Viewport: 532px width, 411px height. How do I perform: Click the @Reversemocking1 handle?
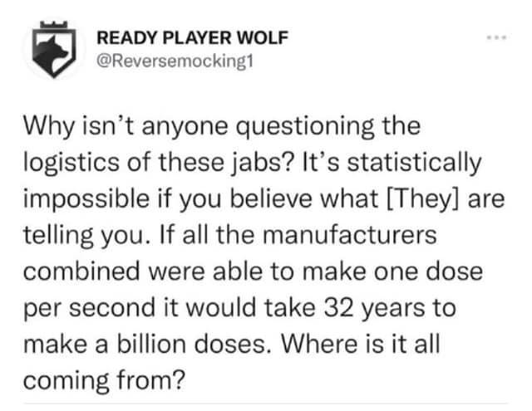point(175,61)
